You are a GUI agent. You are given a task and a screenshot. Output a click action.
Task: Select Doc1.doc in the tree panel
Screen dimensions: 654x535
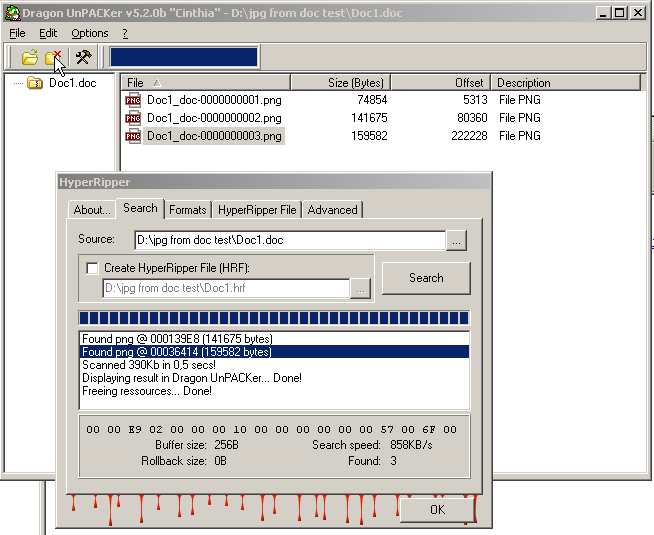click(x=73, y=83)
